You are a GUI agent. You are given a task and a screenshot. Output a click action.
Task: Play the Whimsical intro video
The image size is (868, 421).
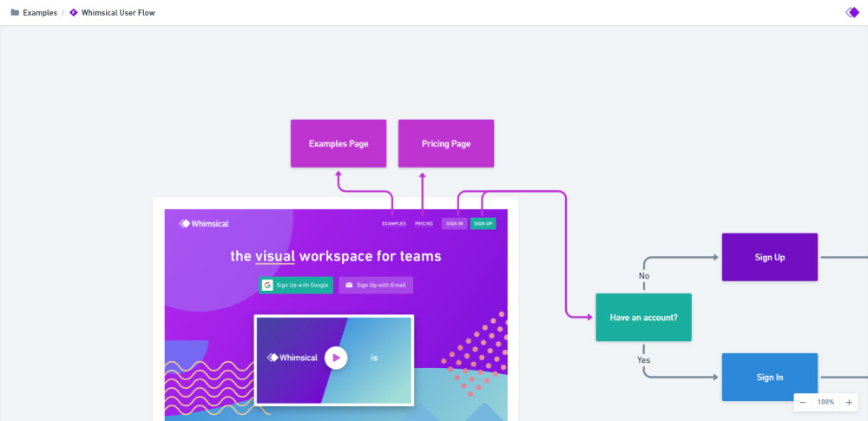point(335,358)
